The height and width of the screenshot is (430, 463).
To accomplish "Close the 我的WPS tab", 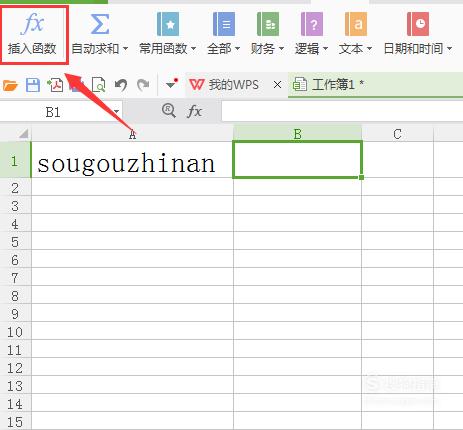I will (277, 85).
